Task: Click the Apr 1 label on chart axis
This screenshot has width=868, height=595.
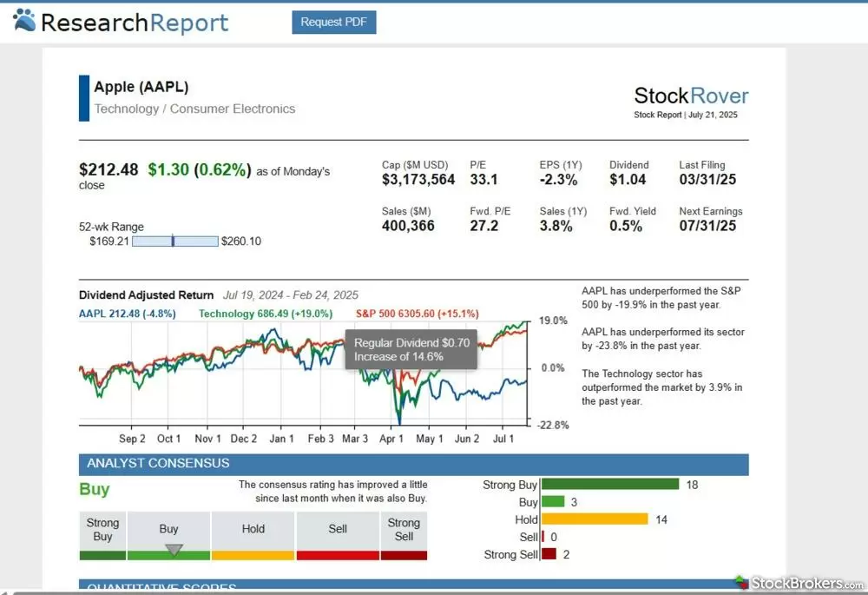Action: coord(391,439)
